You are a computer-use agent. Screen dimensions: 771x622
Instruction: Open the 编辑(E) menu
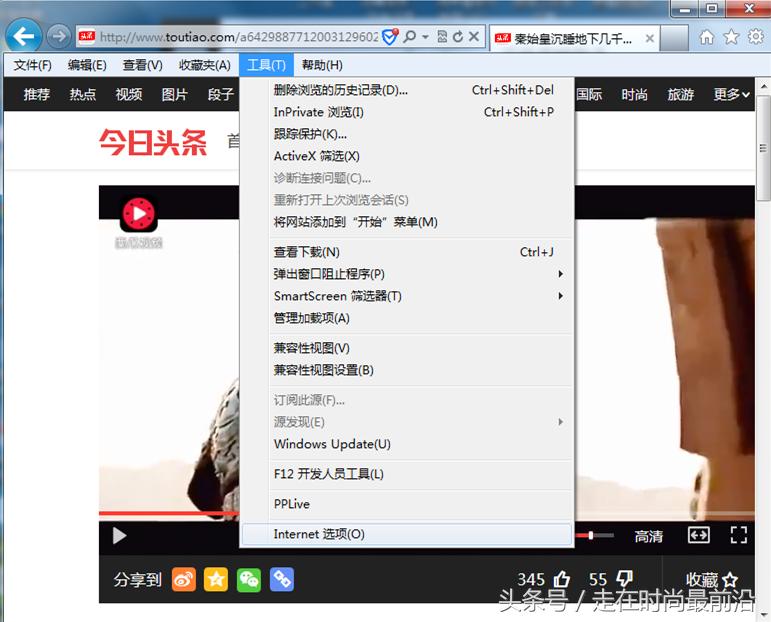pos(87,65)
